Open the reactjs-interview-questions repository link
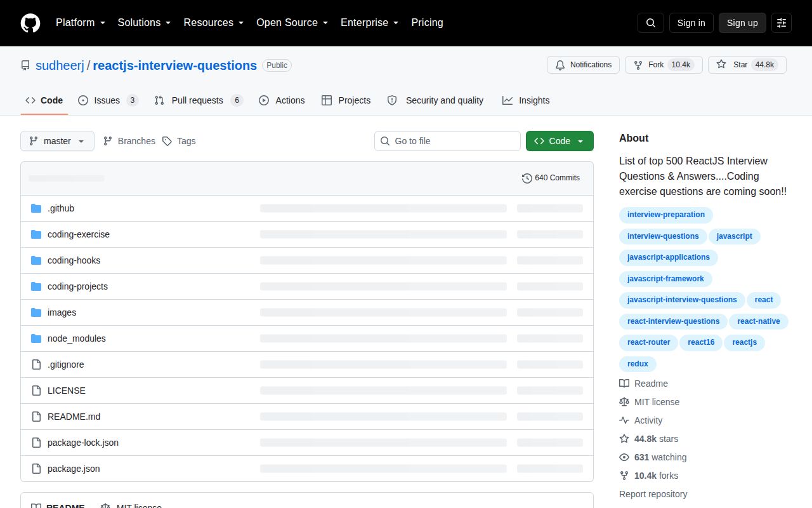 pyautogui.click(x=175, y=65)
